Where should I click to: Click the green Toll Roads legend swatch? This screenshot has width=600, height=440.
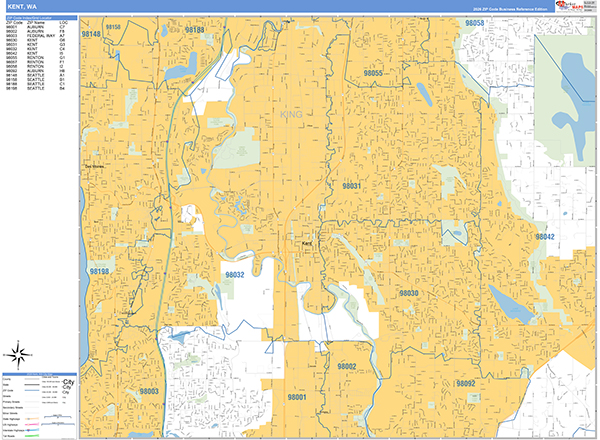(x=32, y=436)
